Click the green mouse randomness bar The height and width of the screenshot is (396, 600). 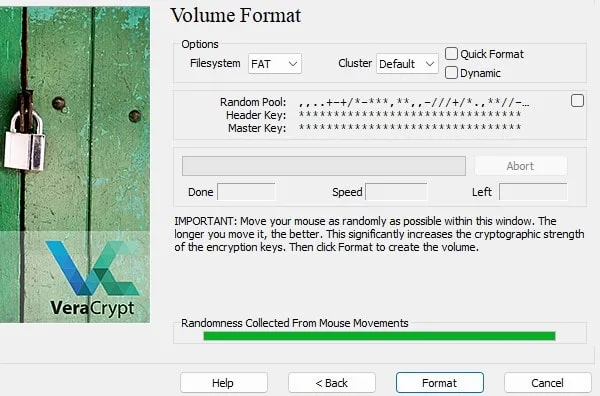(379, 336)
